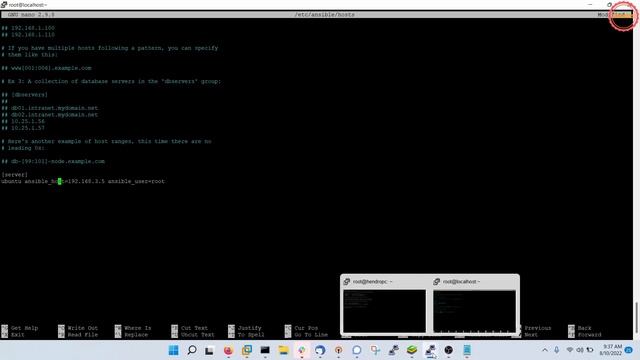Image resolution: width=640 pixels, height=360 pixels.
Task: Open the Windows Start menu
Action: point(173,350)
